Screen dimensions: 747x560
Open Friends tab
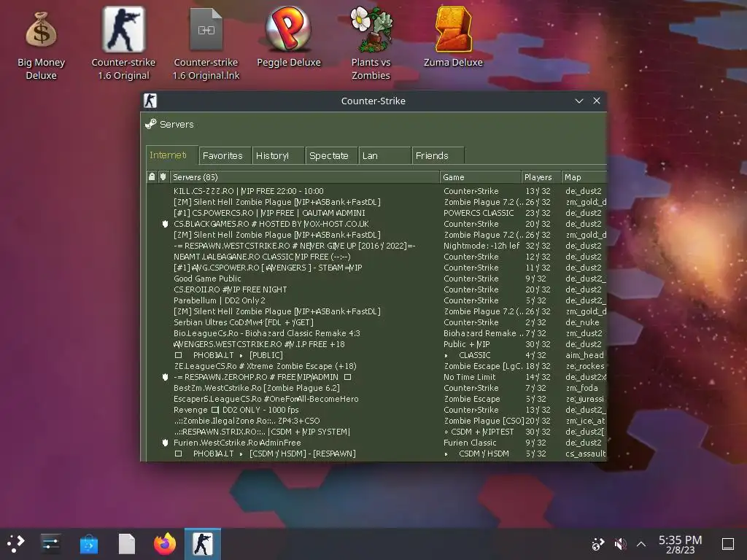click(438, 155)
